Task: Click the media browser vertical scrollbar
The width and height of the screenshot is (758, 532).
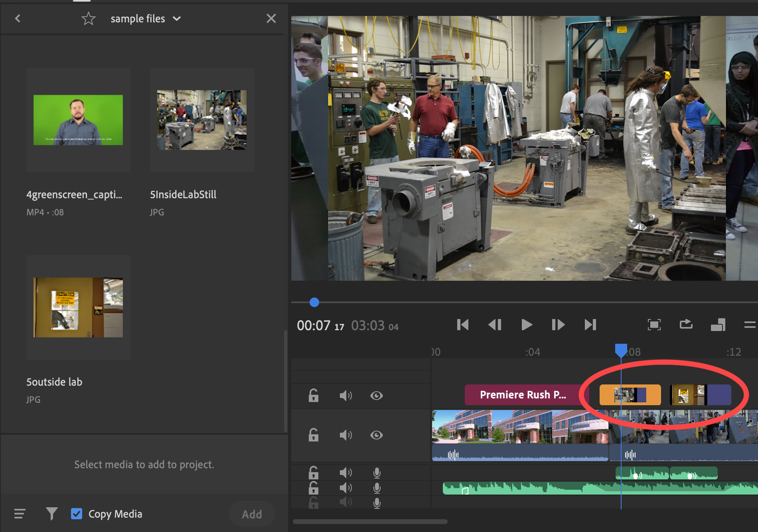Action: [x=285, y=381]
